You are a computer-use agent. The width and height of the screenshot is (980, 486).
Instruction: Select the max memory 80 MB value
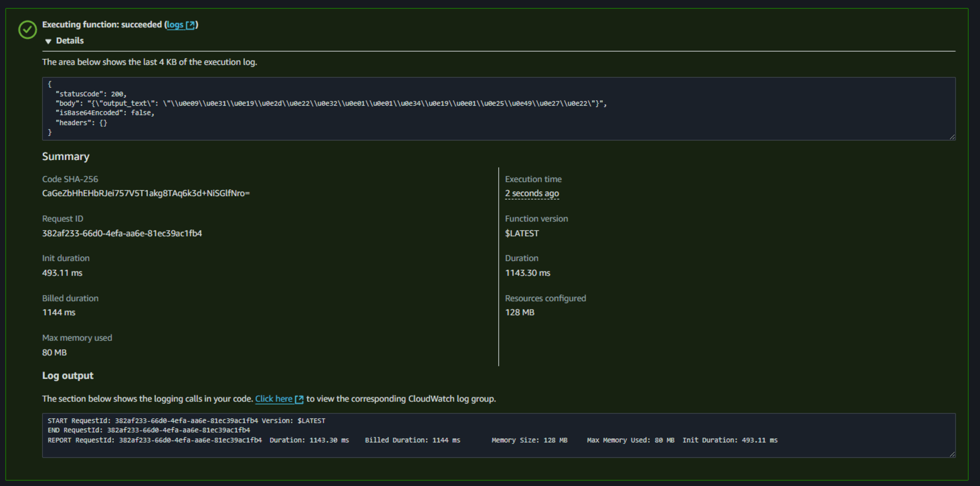pos(54,353)
